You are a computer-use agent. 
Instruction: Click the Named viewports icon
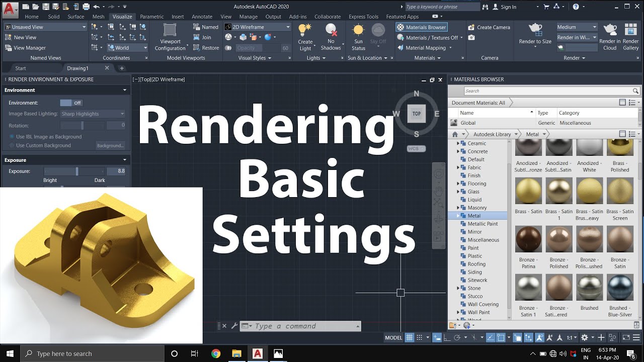click(x=197, y=27)
